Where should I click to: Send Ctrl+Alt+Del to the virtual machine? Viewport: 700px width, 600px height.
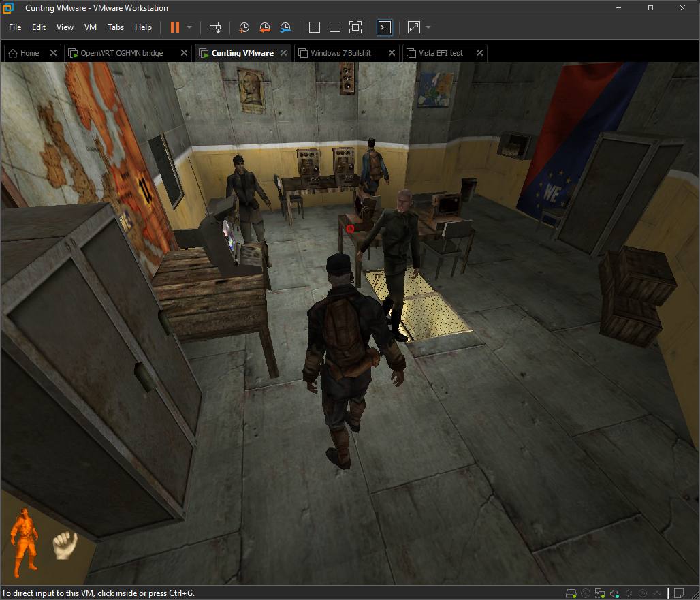[x=215, y=27]
